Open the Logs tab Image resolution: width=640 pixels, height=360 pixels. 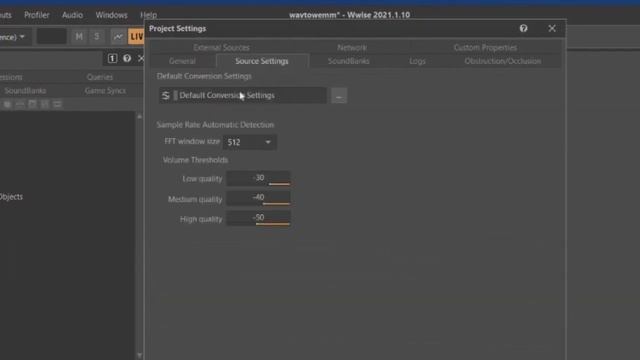[x=417, y=61]
